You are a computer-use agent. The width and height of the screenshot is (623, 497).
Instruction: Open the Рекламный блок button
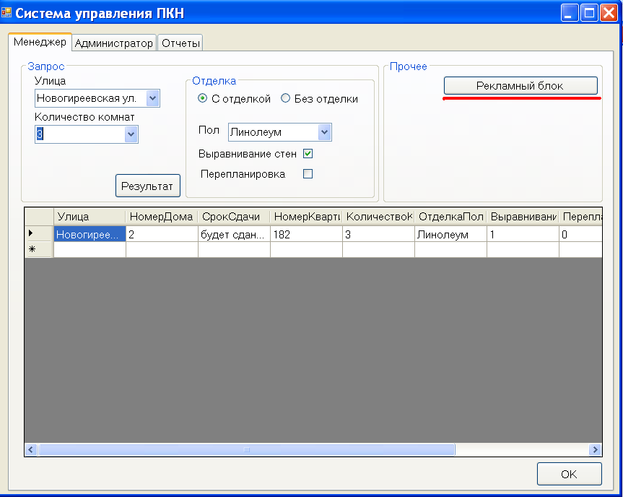tap(520, 85)
